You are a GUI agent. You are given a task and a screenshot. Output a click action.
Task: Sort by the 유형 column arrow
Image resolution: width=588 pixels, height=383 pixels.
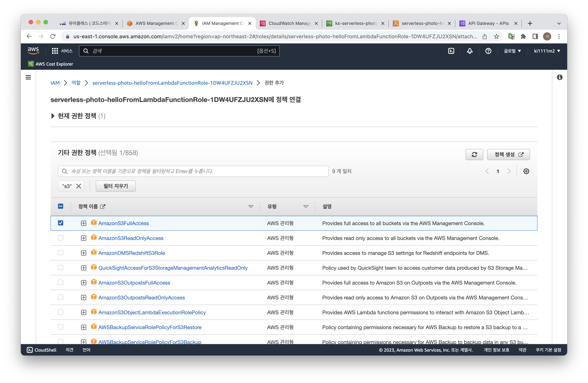click(x=306, y=206)
